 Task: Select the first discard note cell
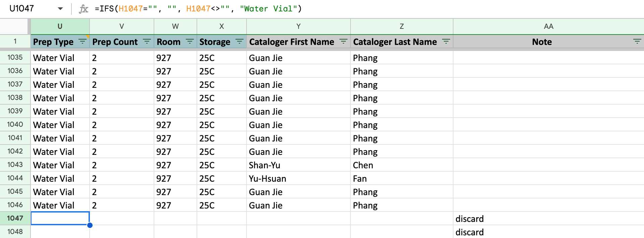click(x=548, y=219)
